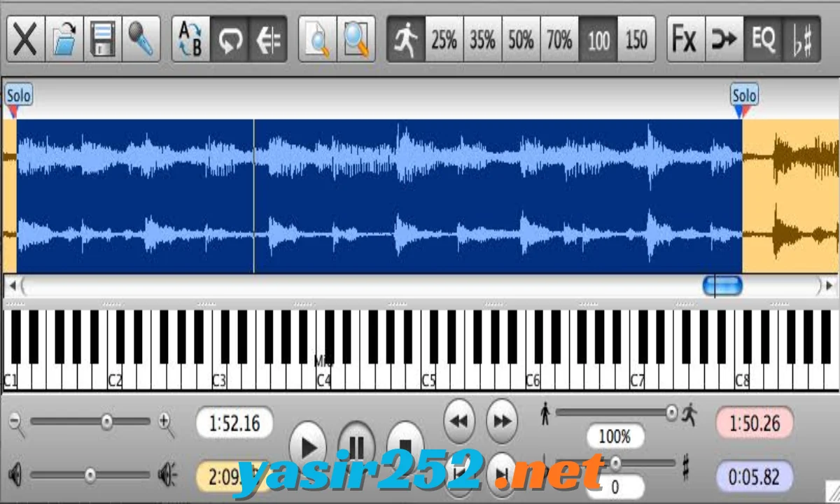This screenshot has width=840, height=504.
Task: Click the right Solo marker
Action: click(744, 96)
